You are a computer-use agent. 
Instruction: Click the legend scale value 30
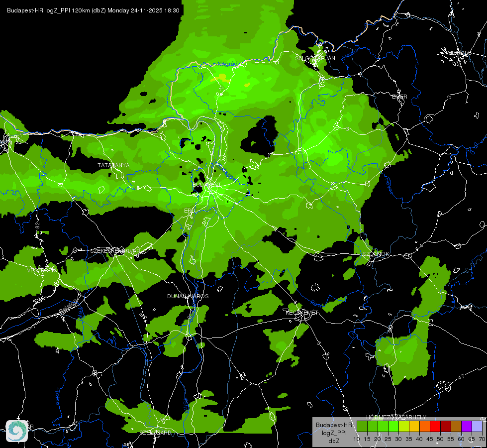coord(398,439)
